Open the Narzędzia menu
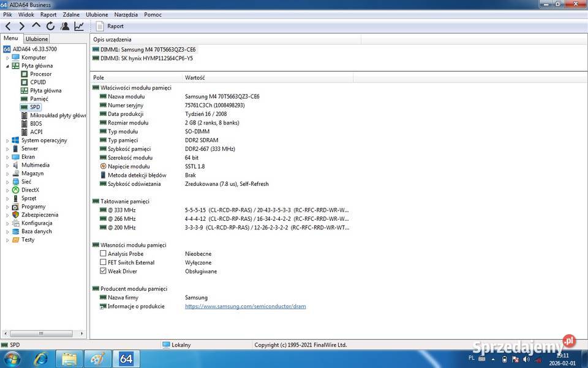 tap(126, 14)
